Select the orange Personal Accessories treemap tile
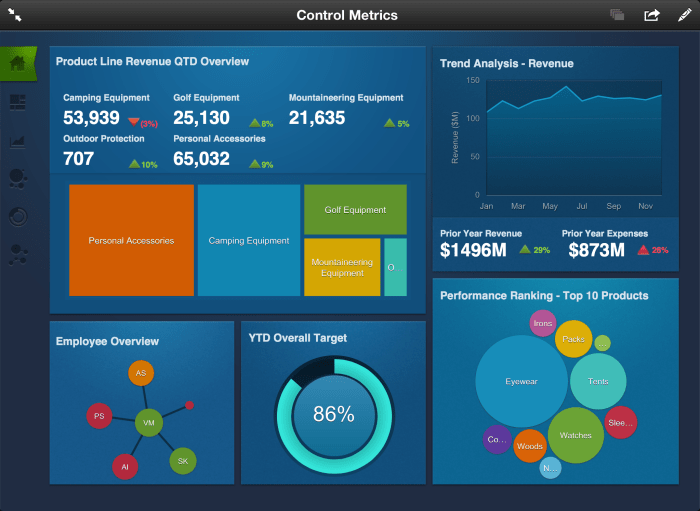This screenshot has height=511, width=700. click(x=131, y=240)
